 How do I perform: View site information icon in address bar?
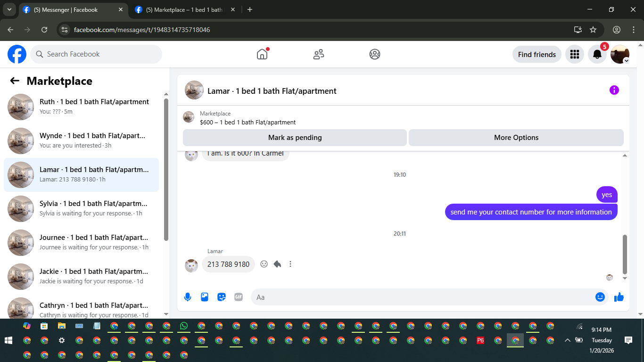click(65, 30)
